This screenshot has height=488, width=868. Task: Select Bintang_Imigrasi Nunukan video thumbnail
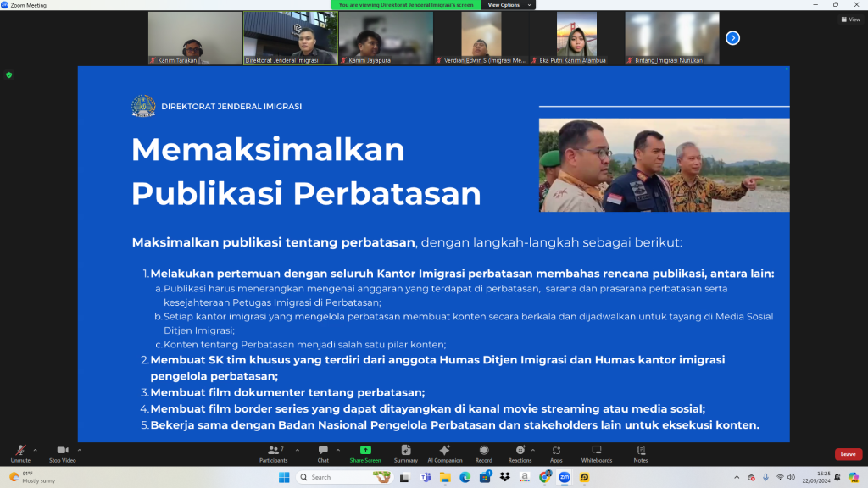(x=672, y=38)
